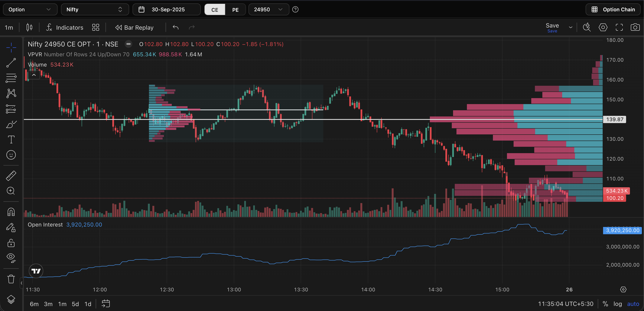
Task: Select the PE option type
Action: coord(235,10)
